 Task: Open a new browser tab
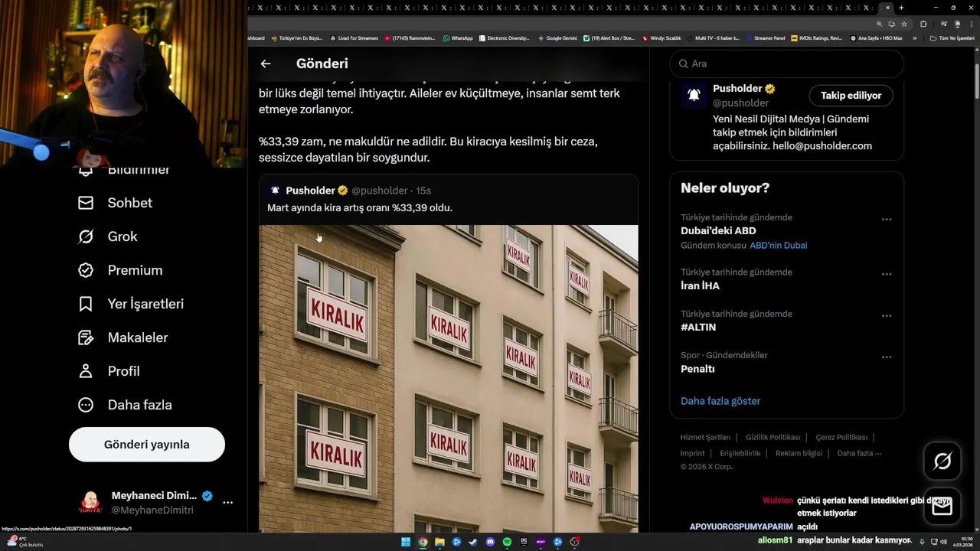[901, 8]
